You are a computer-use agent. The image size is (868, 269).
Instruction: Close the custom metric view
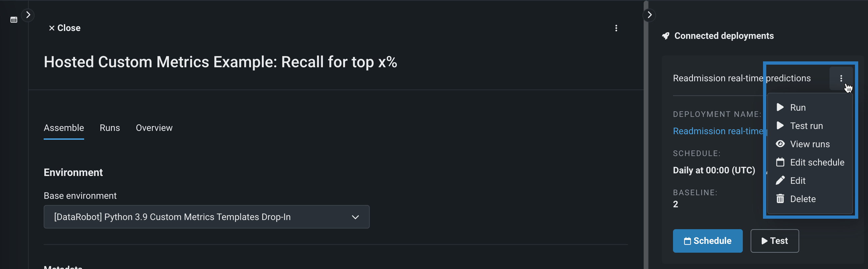64,28
